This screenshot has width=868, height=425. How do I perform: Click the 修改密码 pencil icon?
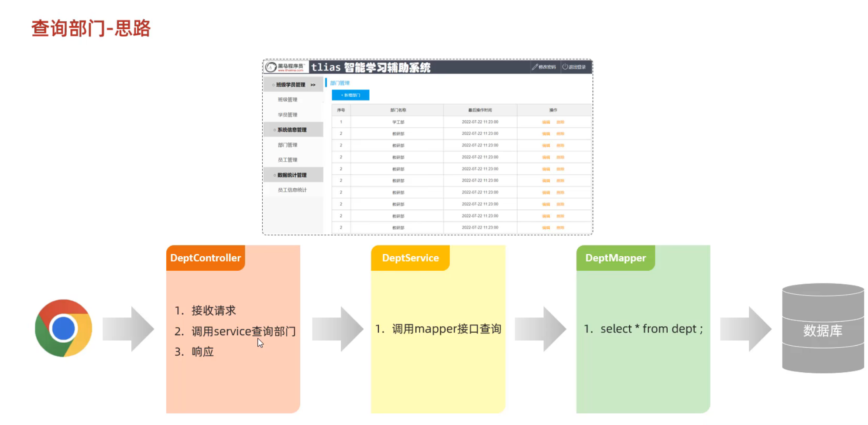[535, 67]
